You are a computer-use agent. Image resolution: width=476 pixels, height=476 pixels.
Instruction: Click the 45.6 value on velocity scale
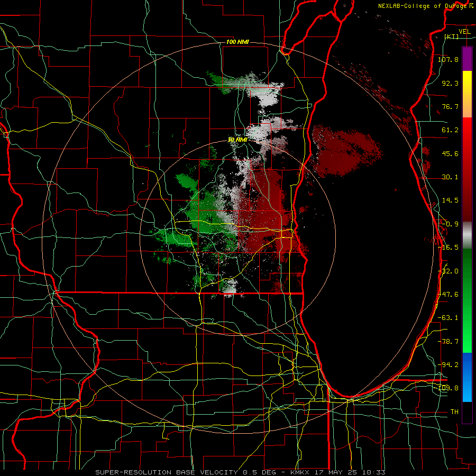tap(450, 153)
